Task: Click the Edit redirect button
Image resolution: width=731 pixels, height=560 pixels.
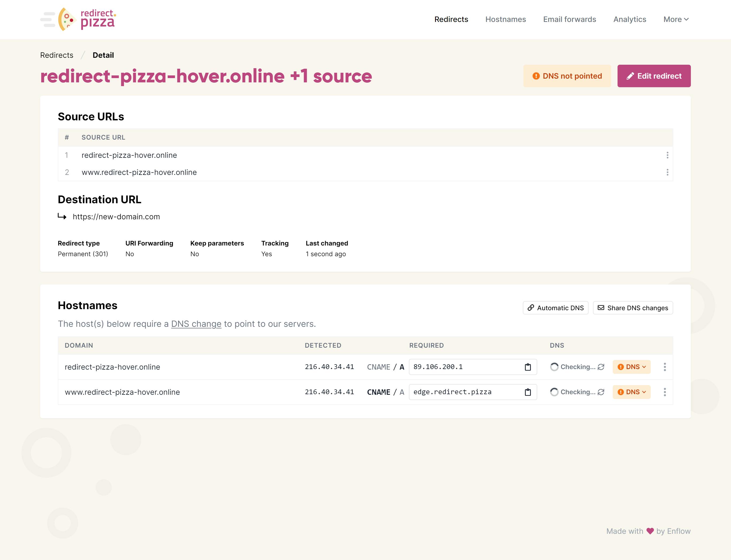Action: [654, 76]
